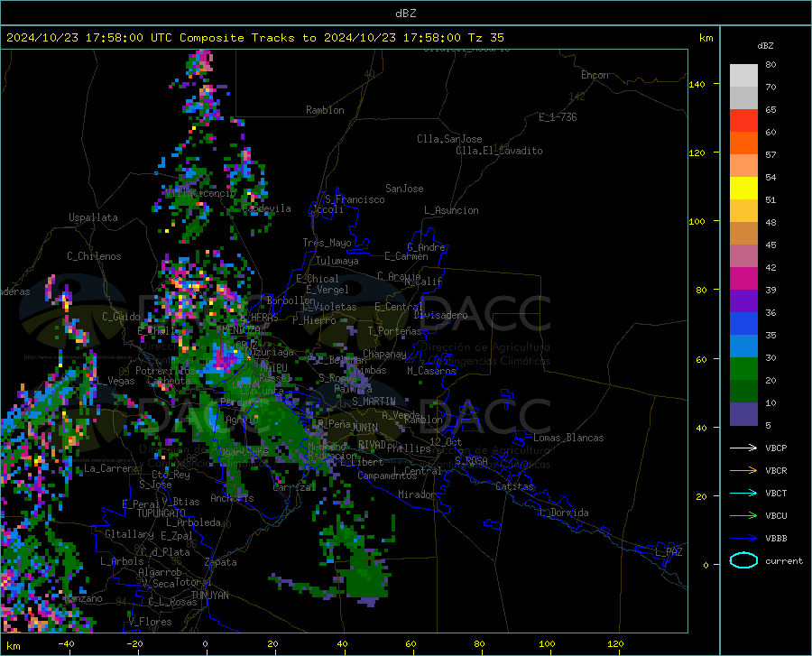This screenshot has width=812, height=656.
Task: Click the 'dBZ' title at the top
Action: [405, 14]
